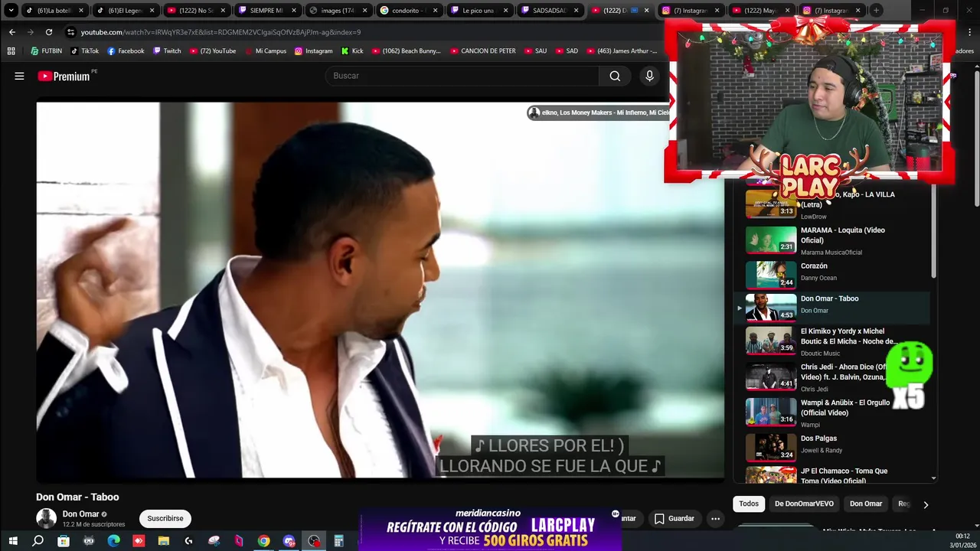The image size is (980, 551).
Task: Reload the page
Action: (x=49, y=32)
